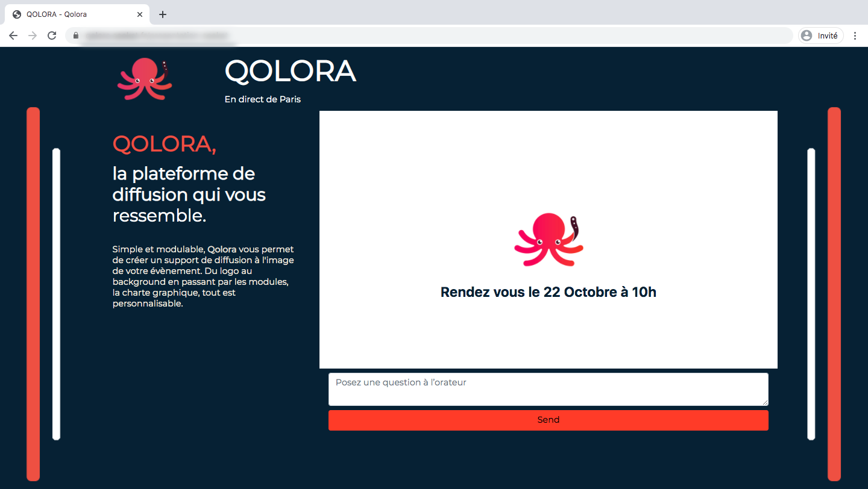Click the left white vertical bar
This screenshot has height=489, width=868.
coord(56,294)
